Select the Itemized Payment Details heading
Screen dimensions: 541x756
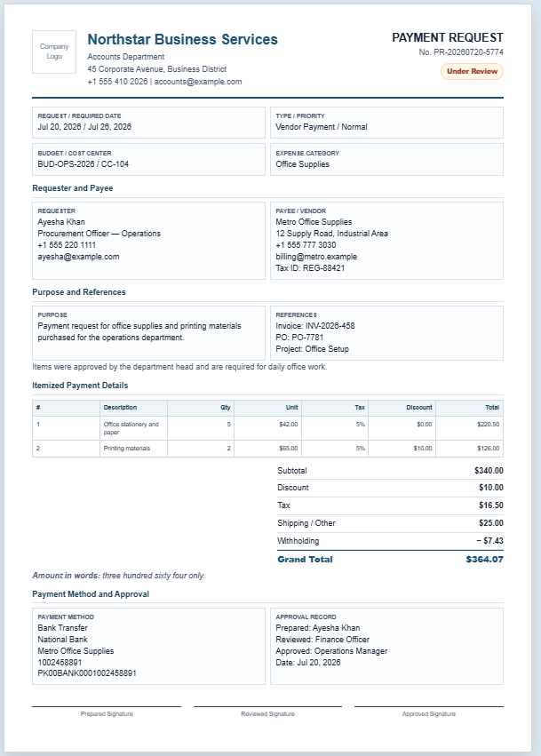tap(80, 386)
